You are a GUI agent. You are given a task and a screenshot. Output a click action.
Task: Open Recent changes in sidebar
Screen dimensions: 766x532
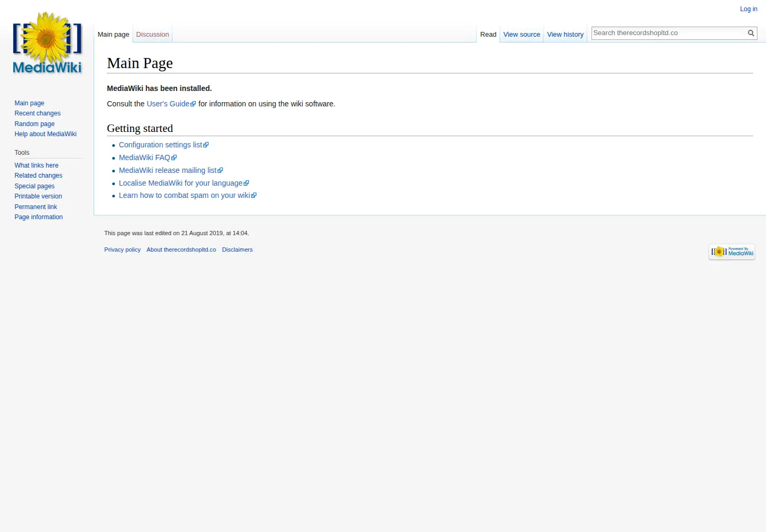(x=38, y=113)
